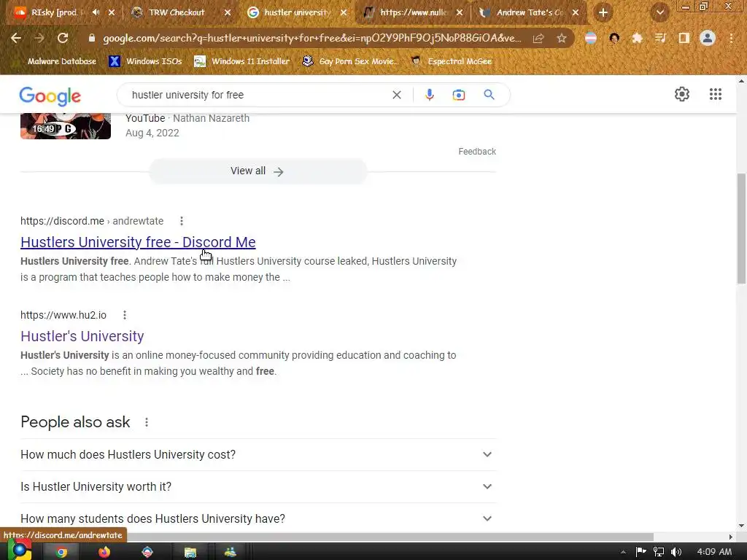Search by image with Lens
The height and width of the screenshot is (560, 747).
click(x=459, y=95)
